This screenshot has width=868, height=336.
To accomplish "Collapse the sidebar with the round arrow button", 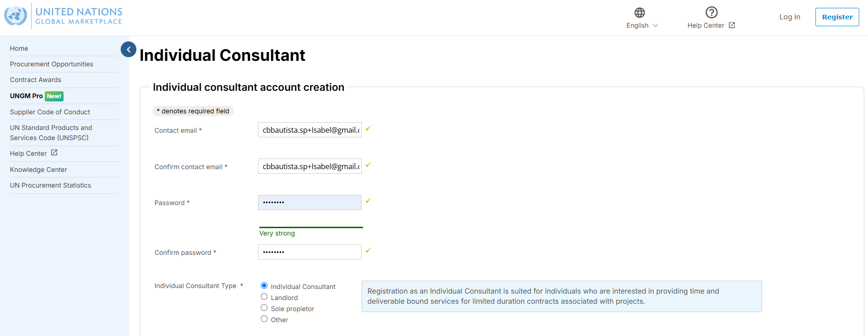I will click(x=129, y=49).
